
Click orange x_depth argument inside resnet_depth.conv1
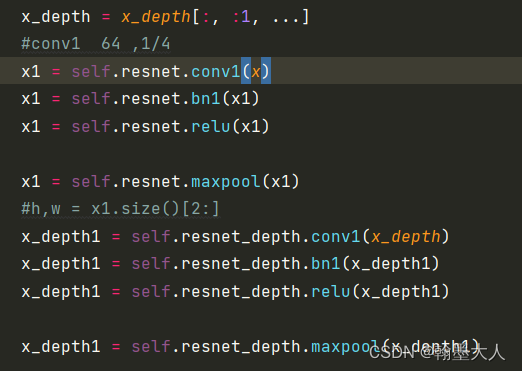[406, 237]
